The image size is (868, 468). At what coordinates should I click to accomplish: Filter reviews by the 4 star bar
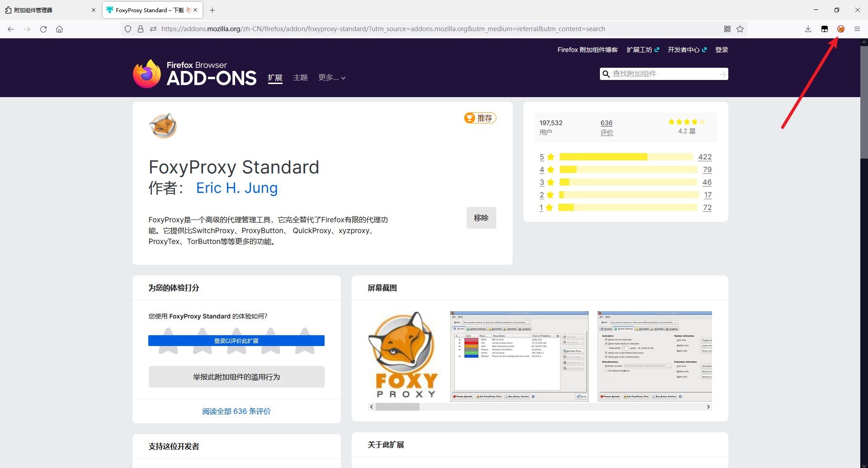coord(628,169)
